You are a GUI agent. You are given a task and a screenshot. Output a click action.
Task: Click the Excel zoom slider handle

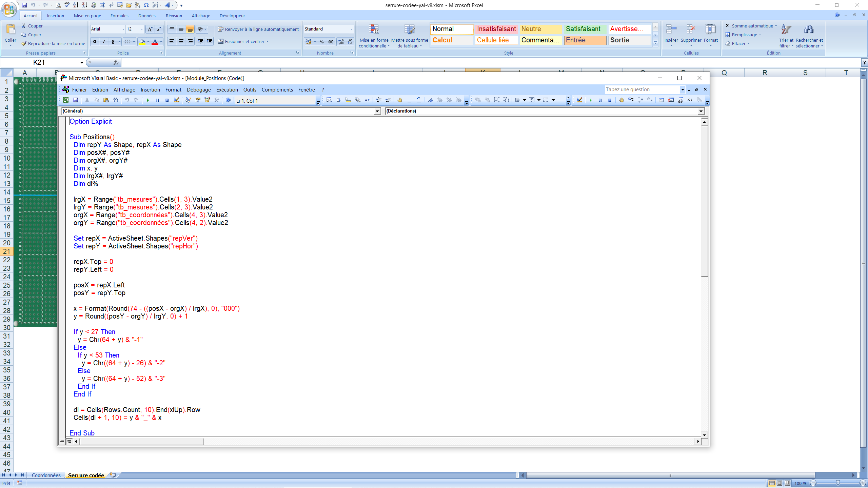[x=838, y=483]
